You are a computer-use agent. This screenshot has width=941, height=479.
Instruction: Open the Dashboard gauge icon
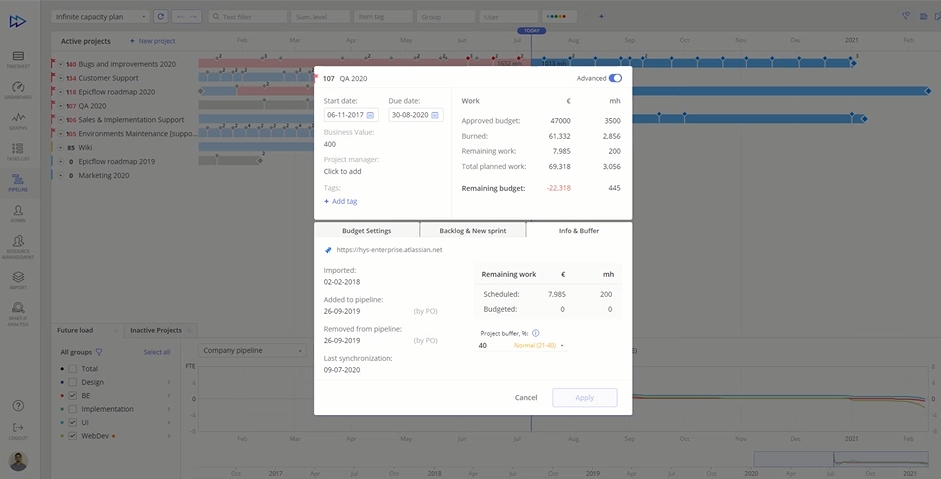click(18, 89)
